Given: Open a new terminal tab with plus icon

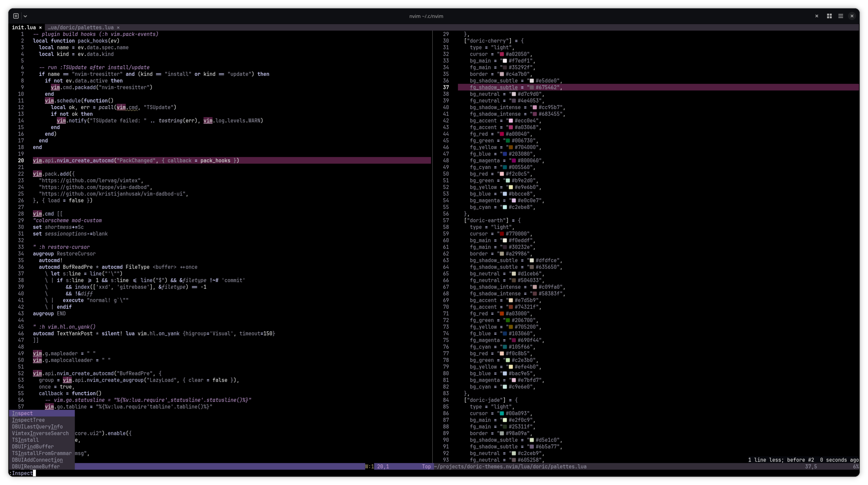Looking at the screenshot, I should pos(16,16).
